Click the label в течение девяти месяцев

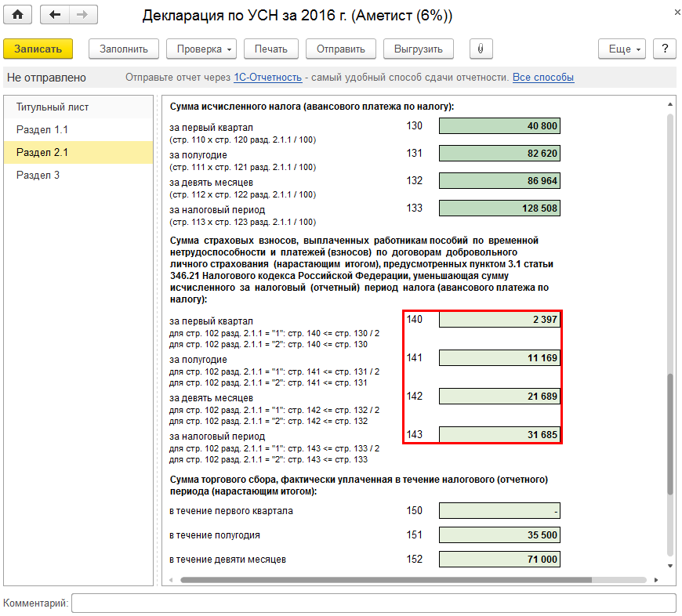point(227,560)
